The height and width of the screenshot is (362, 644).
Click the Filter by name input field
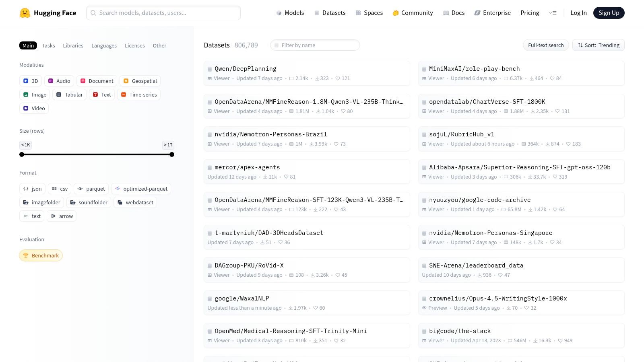(x=315, y=45)
